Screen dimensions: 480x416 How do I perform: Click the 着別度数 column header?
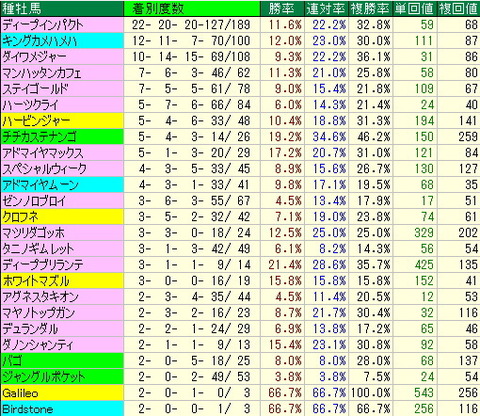click(x=192, y=9)
